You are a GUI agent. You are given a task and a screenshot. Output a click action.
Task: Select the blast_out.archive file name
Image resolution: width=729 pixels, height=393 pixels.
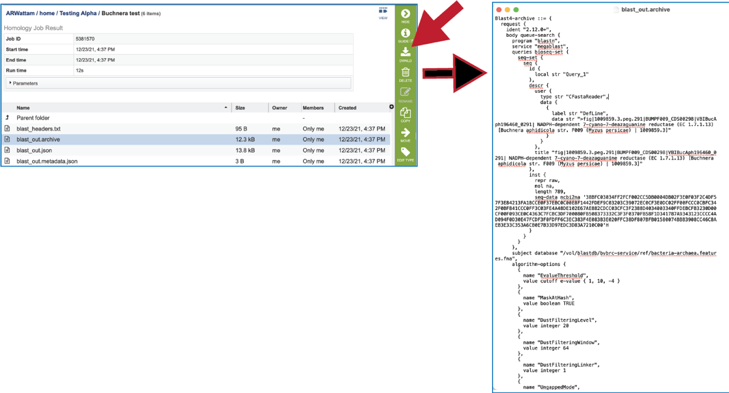pos(38,140)
